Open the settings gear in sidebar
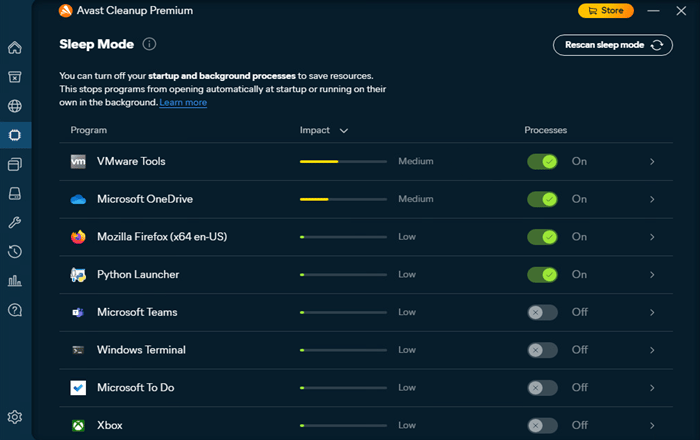 [x=15, y=417]
